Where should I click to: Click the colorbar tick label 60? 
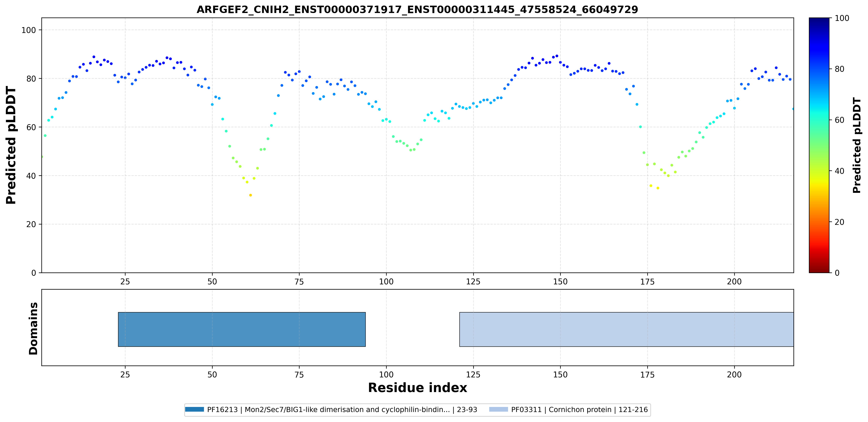839,120
